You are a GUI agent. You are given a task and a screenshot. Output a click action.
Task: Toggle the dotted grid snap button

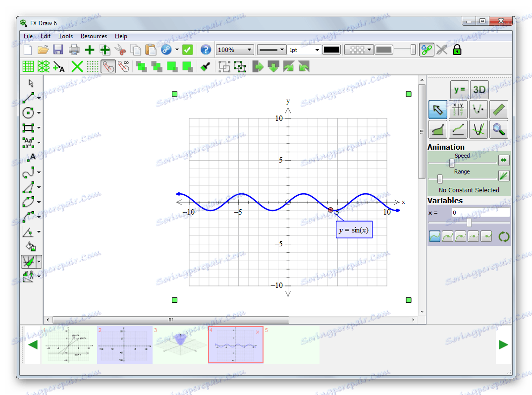coord(93,66)
